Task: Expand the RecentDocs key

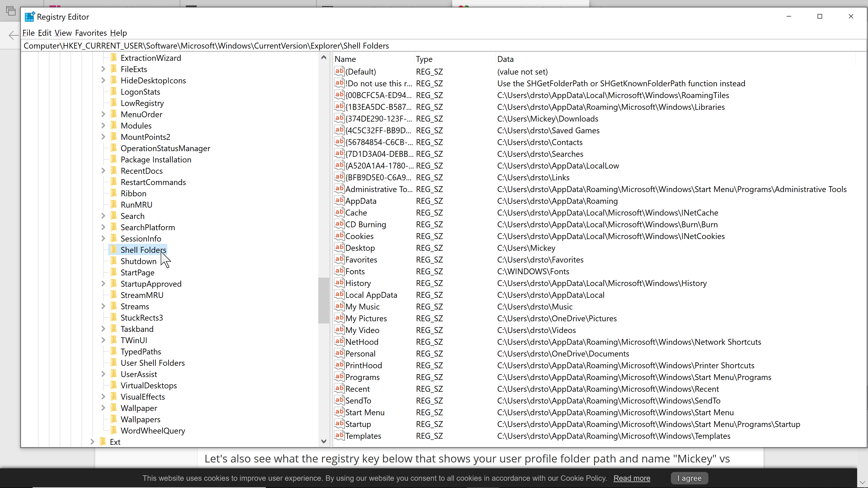Action: (104, 171)
